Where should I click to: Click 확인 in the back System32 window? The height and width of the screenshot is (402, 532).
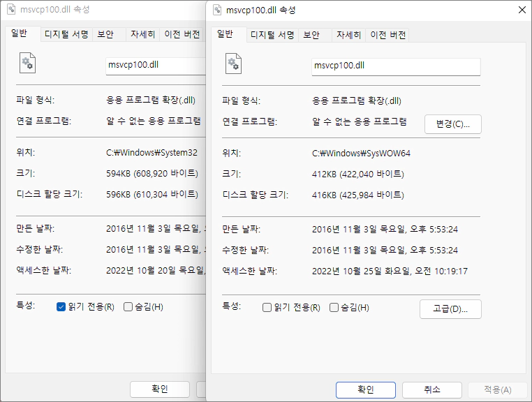(x=160, y=389)
